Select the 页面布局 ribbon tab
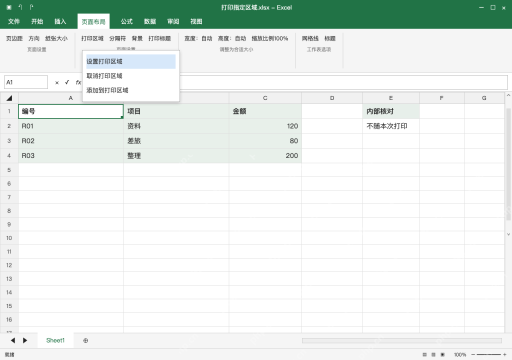Screen dimensions: 512x360 pos(94,22)
